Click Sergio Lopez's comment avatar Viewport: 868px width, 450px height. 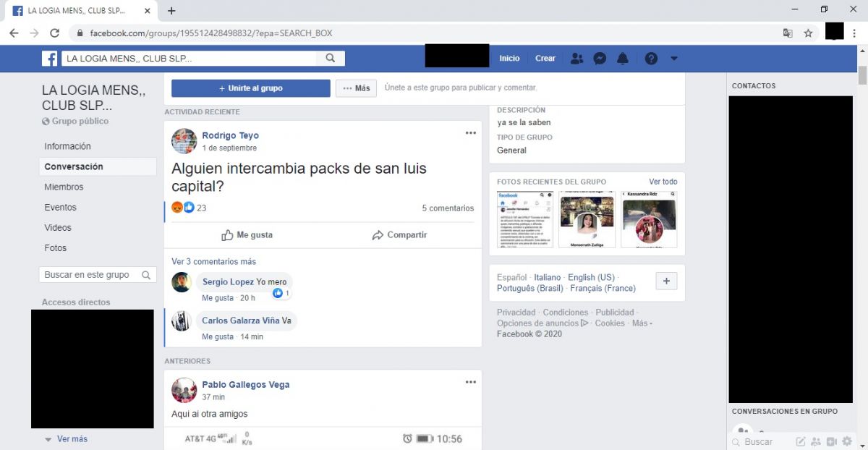point(182,282)
